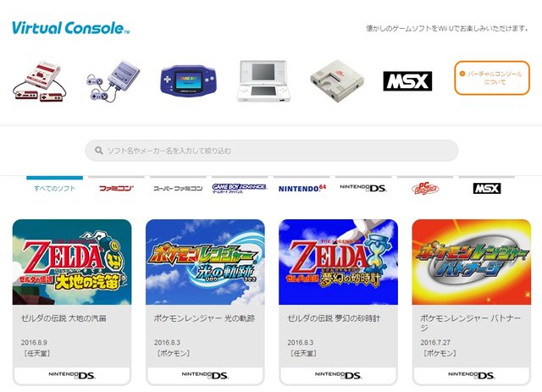Open the バーチャルコンソールについて button
Image resolution: width=542 pixels, height=392 pixels.
(492, 78)
